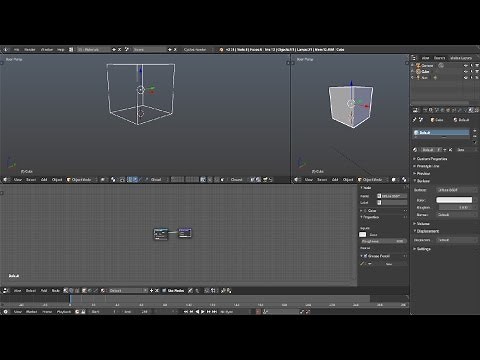Screen dimensions: 480x360
Task: Toggle the translate manipulator in the left viewport
Action: click(x=135, y=180)
